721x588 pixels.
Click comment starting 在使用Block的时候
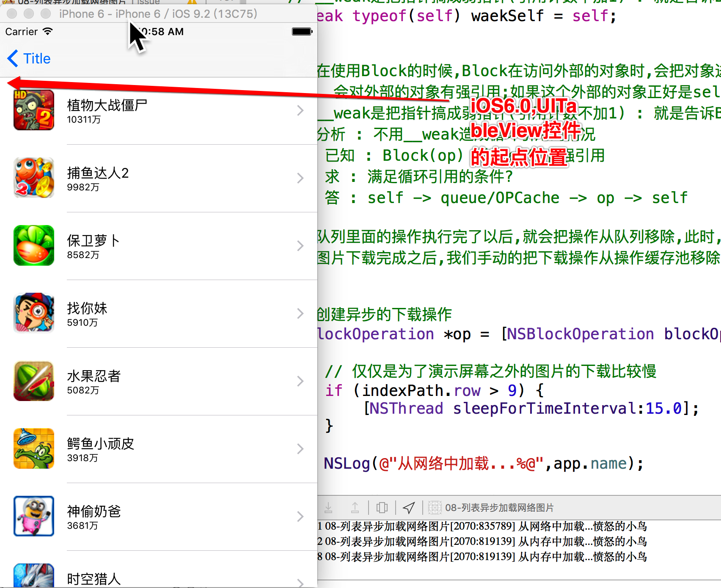(519, 71)
